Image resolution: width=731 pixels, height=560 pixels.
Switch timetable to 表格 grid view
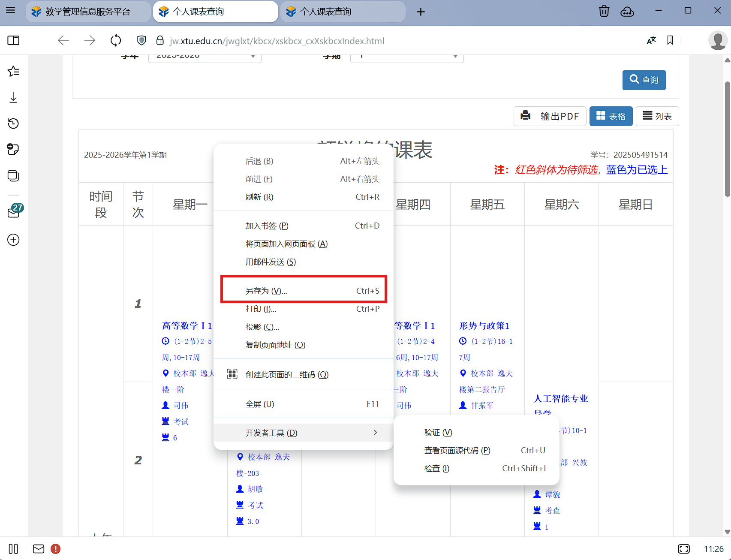click(611, 116)
